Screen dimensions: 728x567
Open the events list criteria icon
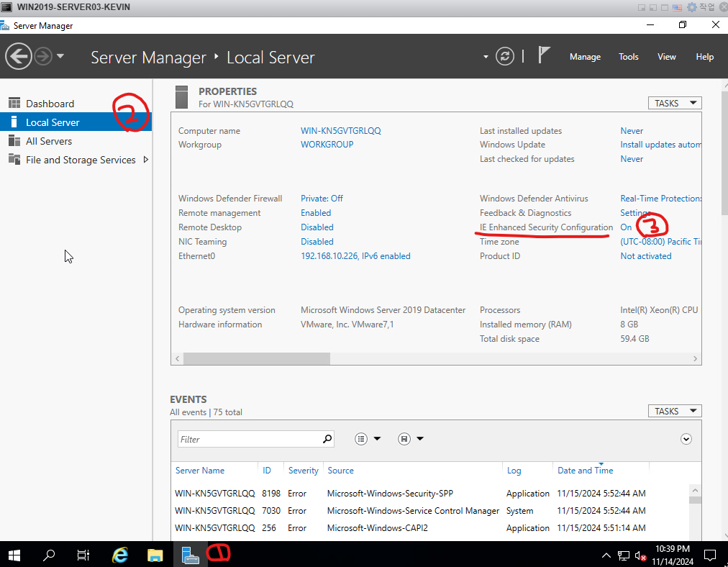[360, 439]
